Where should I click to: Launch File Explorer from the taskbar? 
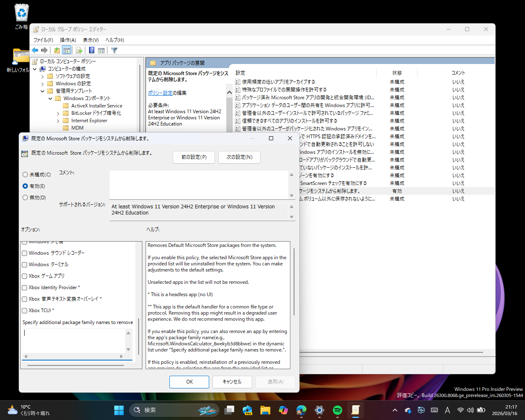point(265,410)
